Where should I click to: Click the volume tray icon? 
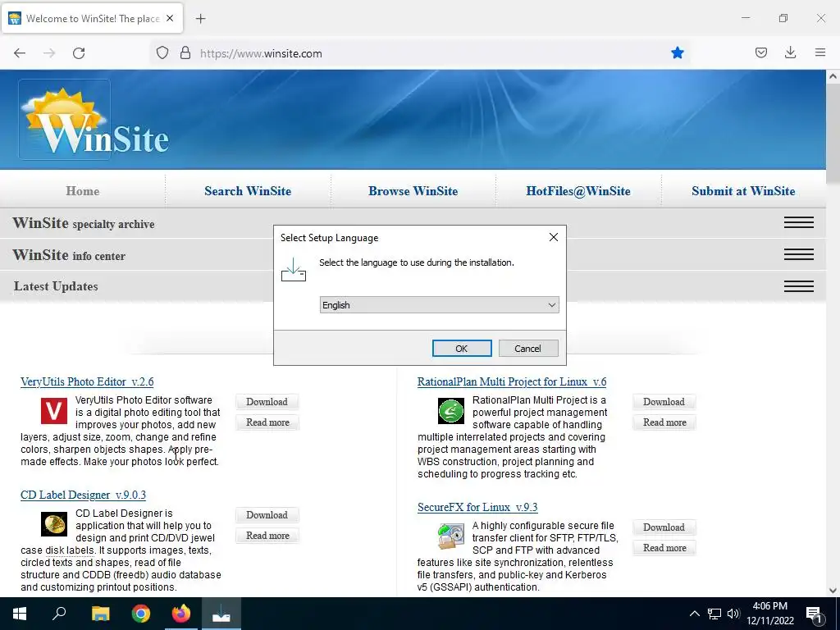[733, 614]
